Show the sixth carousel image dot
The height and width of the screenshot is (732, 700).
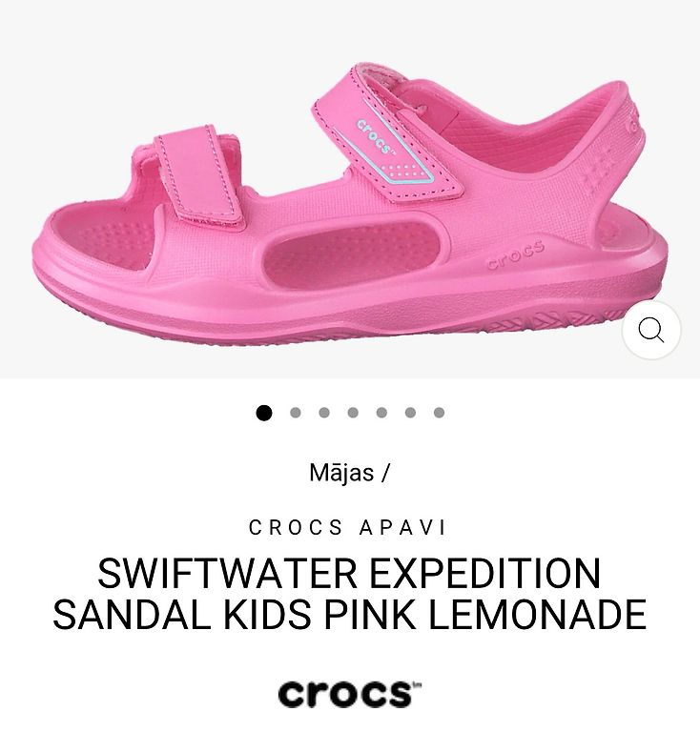pos(410,413)
